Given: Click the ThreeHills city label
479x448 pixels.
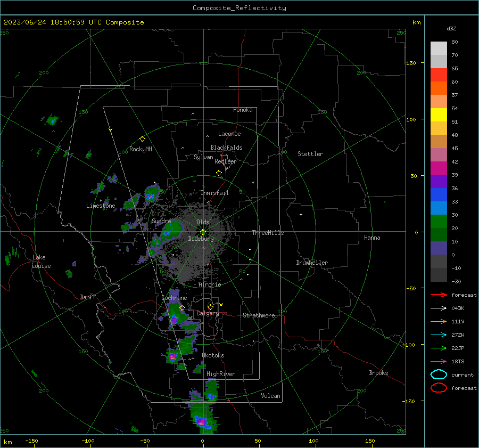Looking at the screenshot, I should (x=268, y=233).
